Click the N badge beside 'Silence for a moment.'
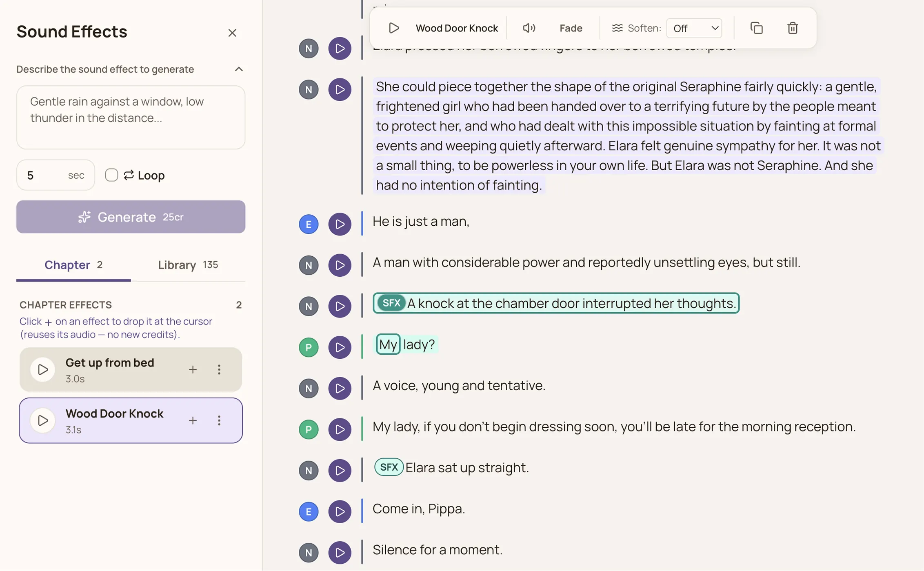 point(309,553)
